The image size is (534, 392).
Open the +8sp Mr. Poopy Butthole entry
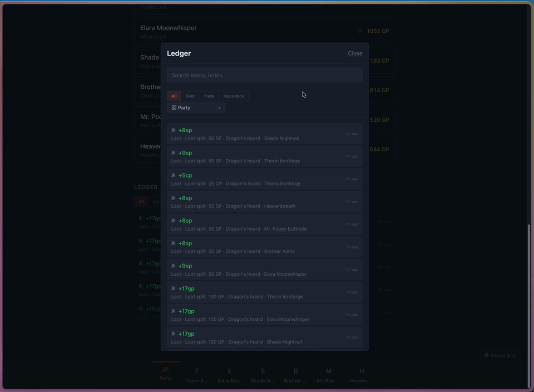(265, 225)
